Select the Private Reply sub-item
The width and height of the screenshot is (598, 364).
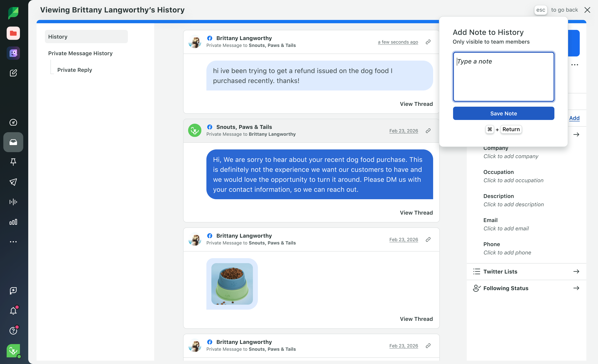[x=75, y=70]
